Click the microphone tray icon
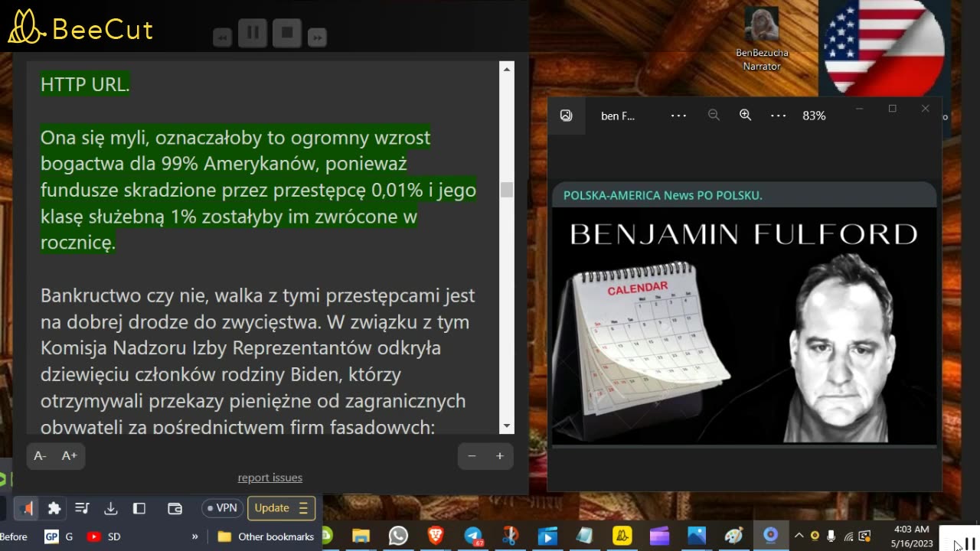Screen dimensions: 980x551 coord(831,536)
